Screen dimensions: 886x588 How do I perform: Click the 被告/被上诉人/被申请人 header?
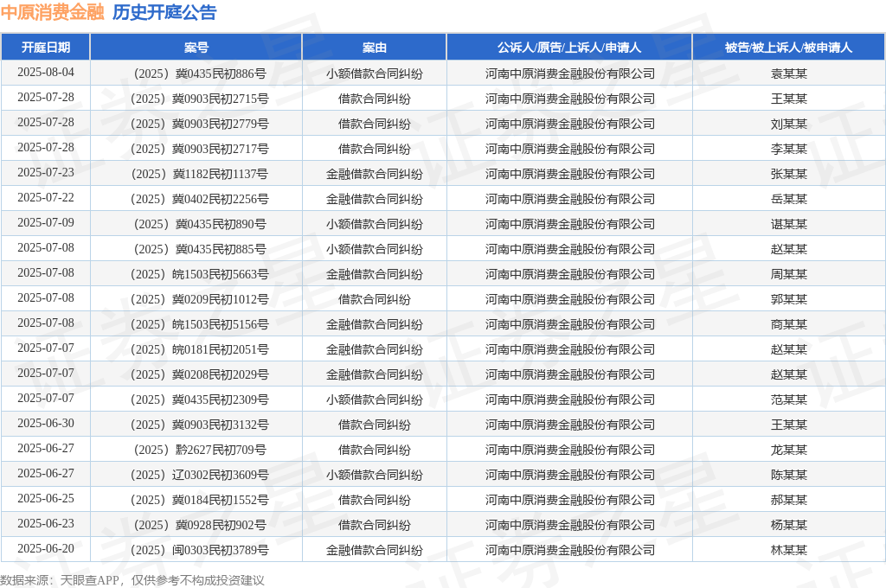pyautogui.click(x=788, y=48)
